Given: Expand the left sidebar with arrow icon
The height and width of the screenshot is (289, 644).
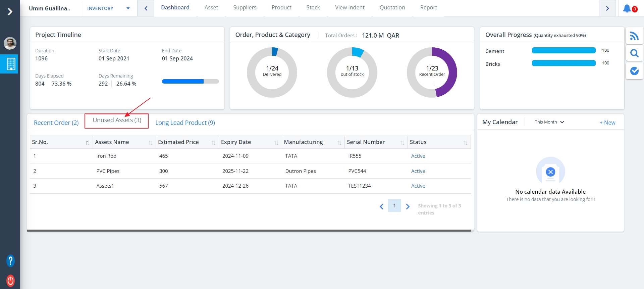Looking at the screenshot, I should coord(10,12).
